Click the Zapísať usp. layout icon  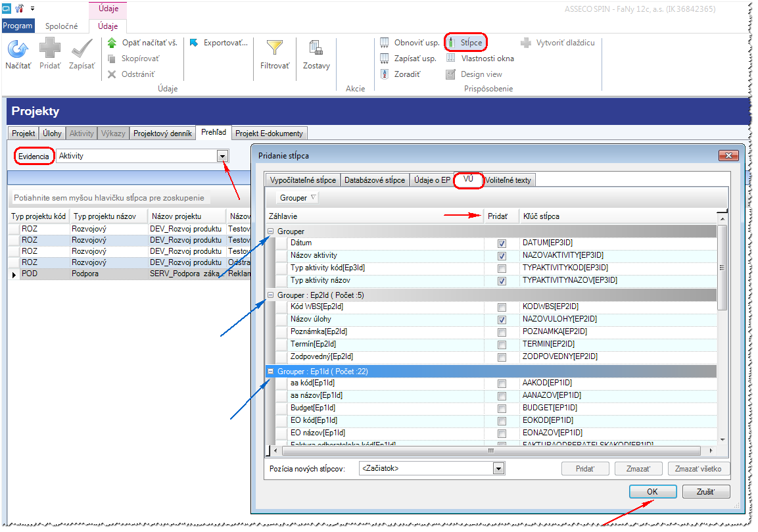pos(385,59)
